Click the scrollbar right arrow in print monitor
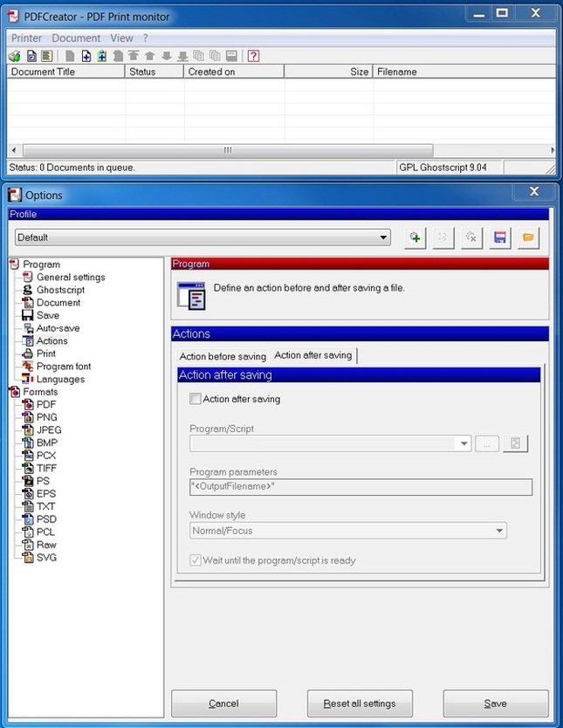The height and width of the screenshot is (728, 563). (x=552, y=150)
